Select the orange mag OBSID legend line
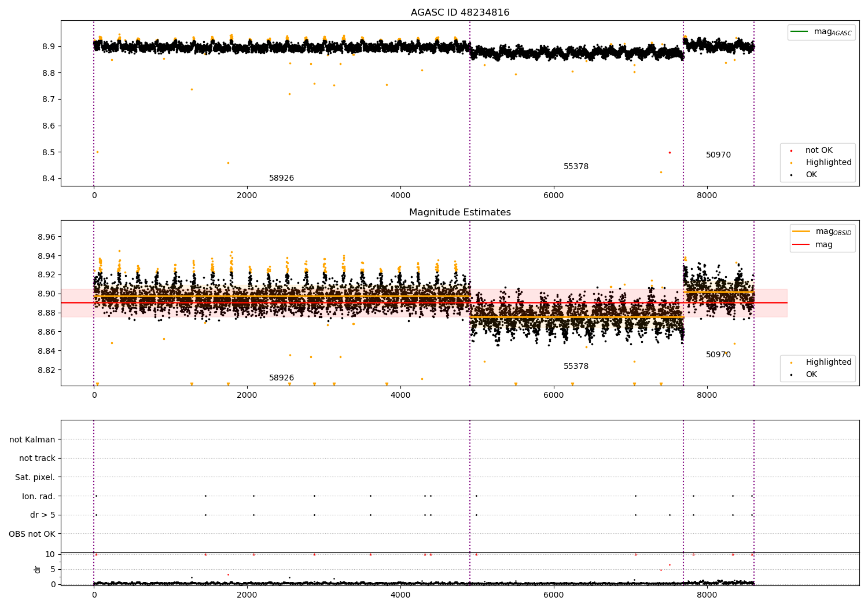 coord(801,231)
